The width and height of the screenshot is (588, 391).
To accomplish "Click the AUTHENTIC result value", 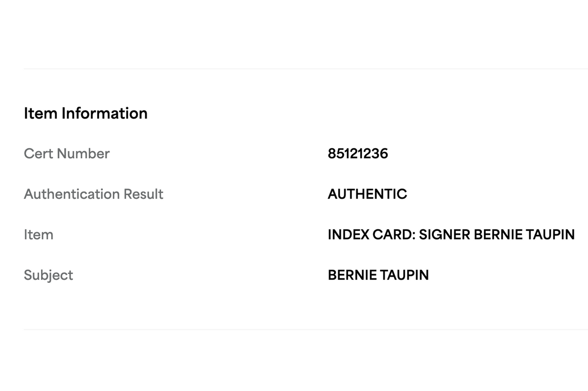I will pyautogui.click(x=367, y=194).
